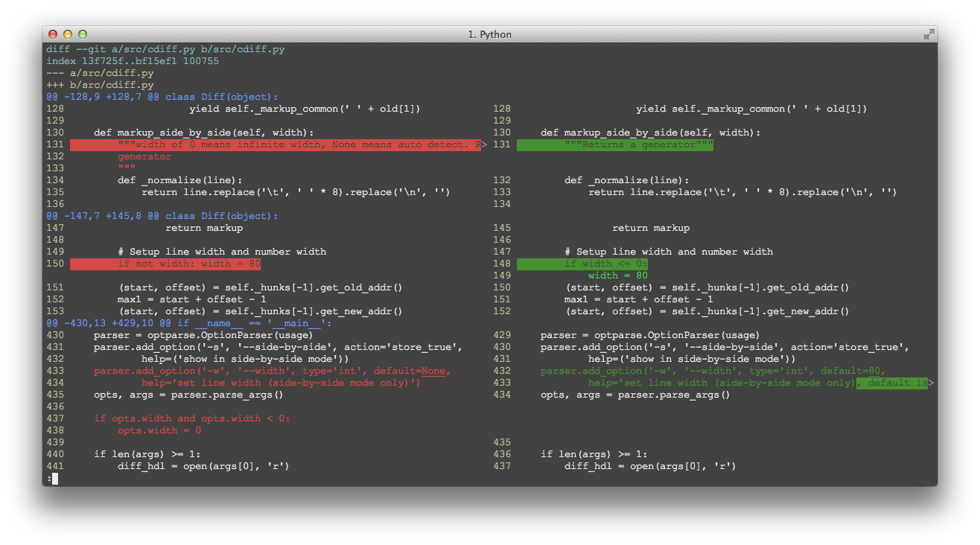Click the truncation '>' marker on line 433
The image size is (980, 545).
932,383
